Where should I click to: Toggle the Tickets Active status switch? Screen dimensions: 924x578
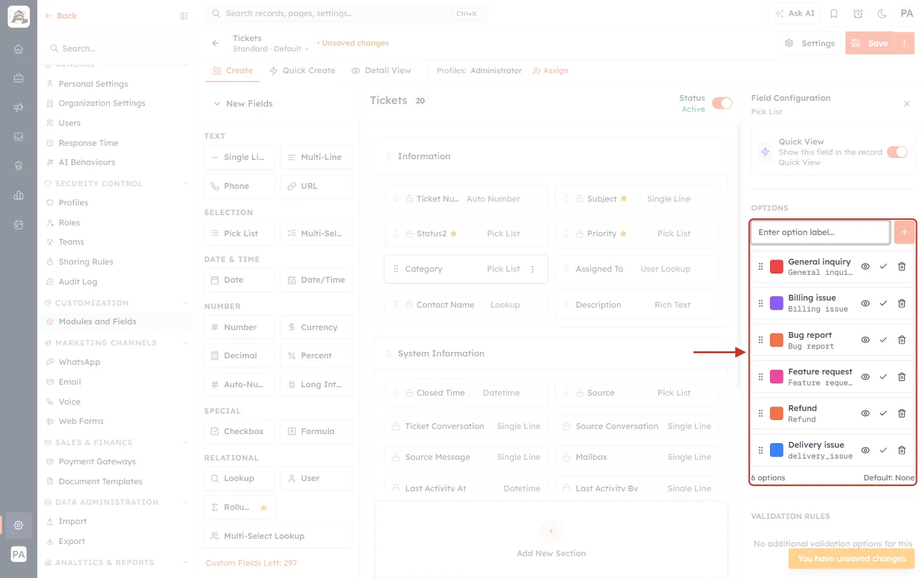[x=722, y=103]
